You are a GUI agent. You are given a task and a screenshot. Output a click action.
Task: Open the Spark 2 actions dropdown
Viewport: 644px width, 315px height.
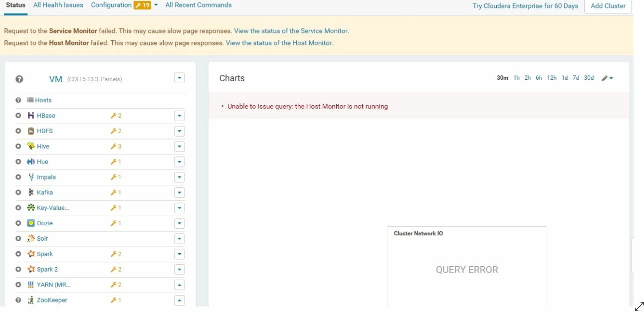pos(180,269)
